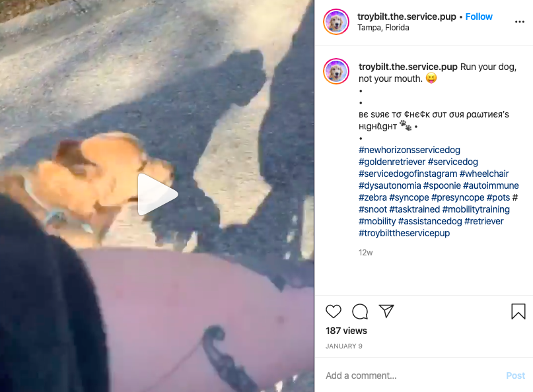
Task: Open the profile picture in the post header
Action: (336, 22)
